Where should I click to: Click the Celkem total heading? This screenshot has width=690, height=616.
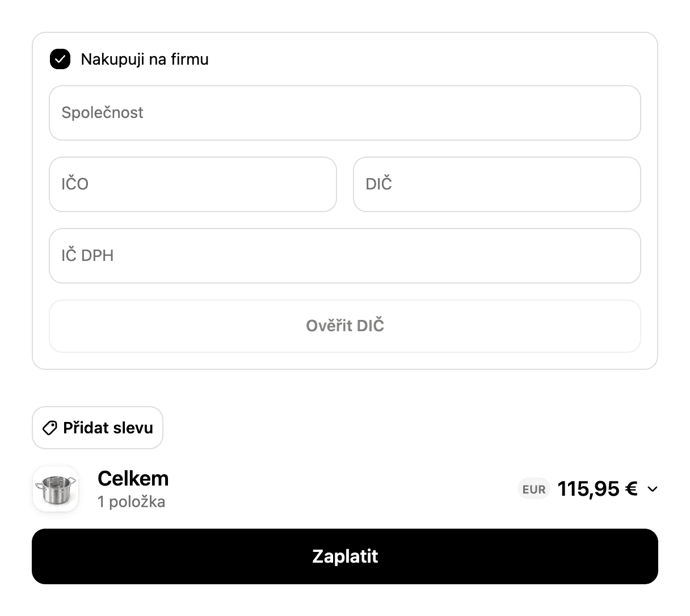click(x=133, y=479)
